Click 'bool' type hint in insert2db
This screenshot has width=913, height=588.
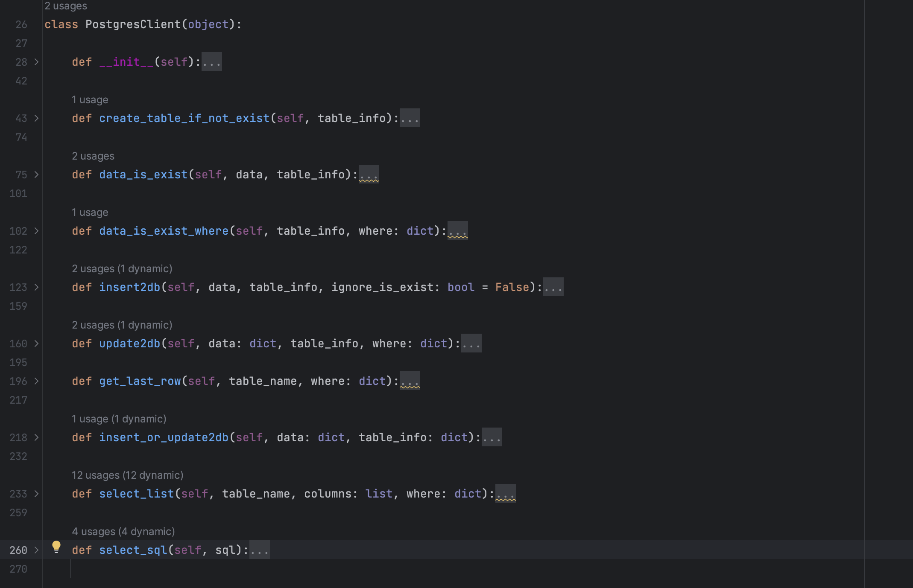[x=461, y=287]
